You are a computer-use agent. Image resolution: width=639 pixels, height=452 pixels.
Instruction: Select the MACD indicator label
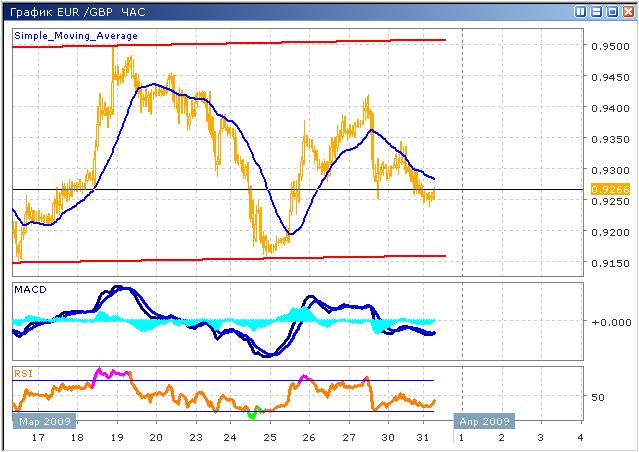(x=30, y=290)
